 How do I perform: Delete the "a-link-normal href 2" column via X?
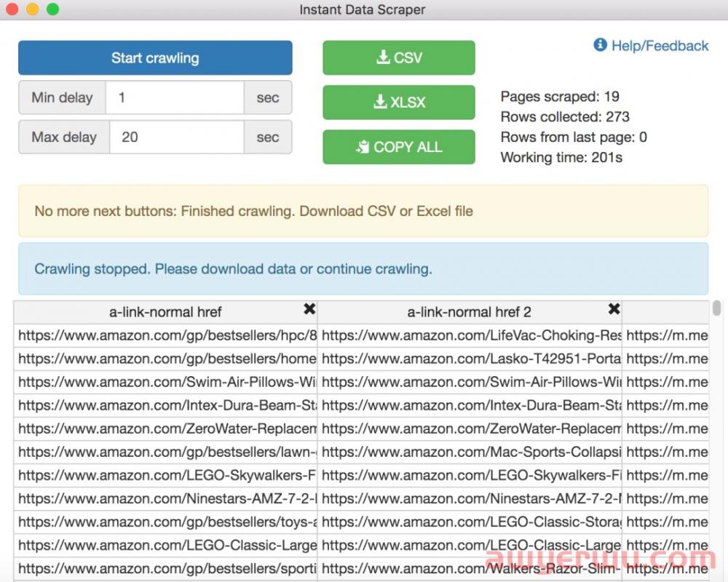click(x=614, y=309)
